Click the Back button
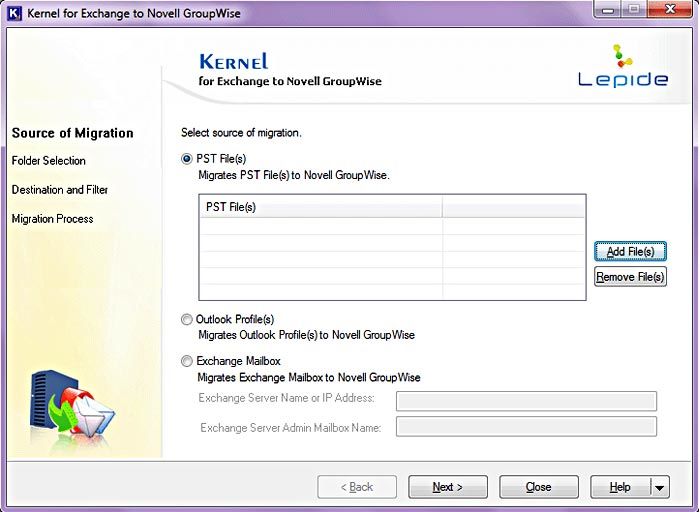 357,487
